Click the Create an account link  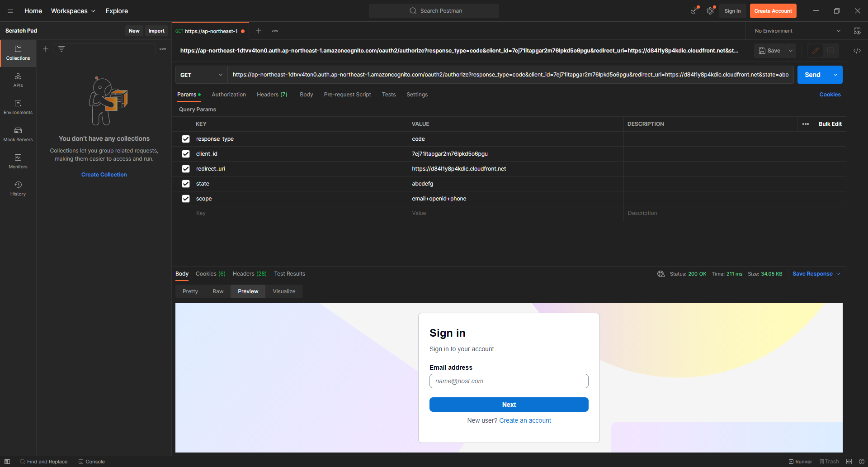[525, 420]
